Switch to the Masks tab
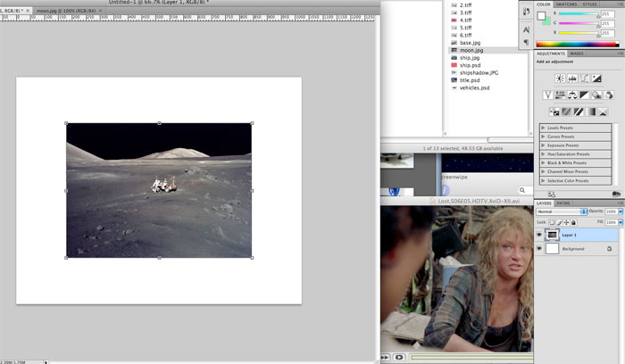Image resolution: width=625 pixels, height=364 pixels. pyautogui.click(x=578, y=54)
